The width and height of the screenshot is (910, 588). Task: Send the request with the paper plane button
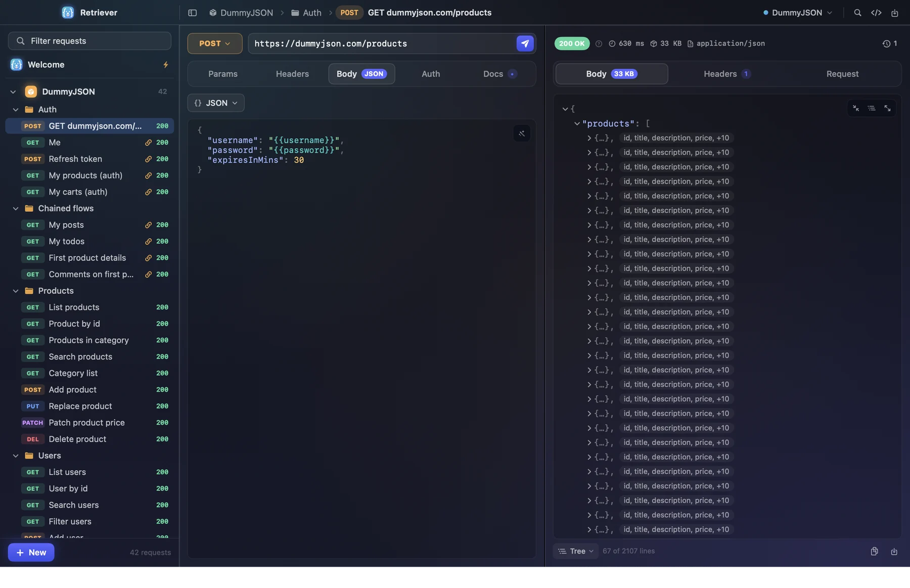[x=525, y=43]
